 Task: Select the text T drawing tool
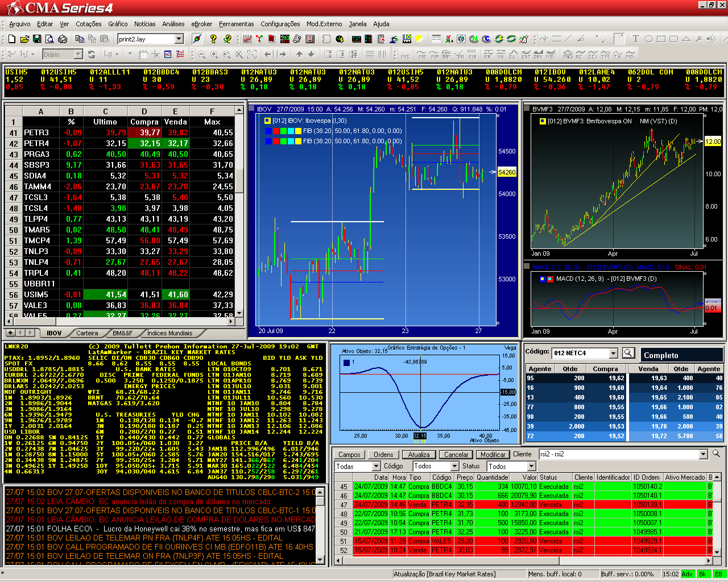[x=635, y=39]
